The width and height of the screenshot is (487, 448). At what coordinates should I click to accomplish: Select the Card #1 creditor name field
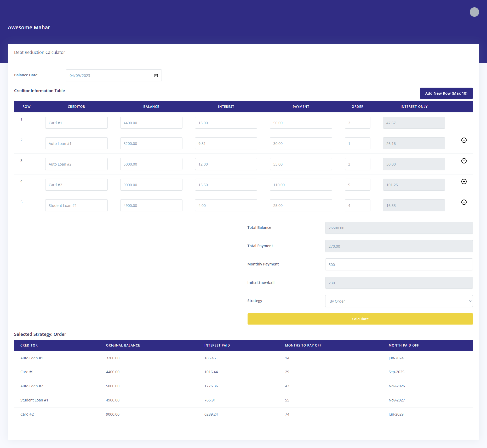click(x=76, y=122)
